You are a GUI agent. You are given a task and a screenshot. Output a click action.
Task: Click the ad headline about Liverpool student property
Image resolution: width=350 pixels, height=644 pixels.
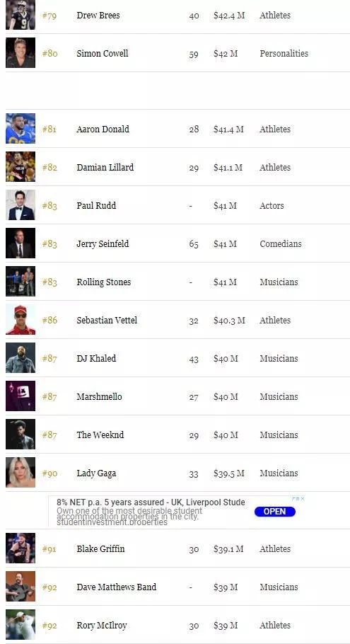coord(151,502)
